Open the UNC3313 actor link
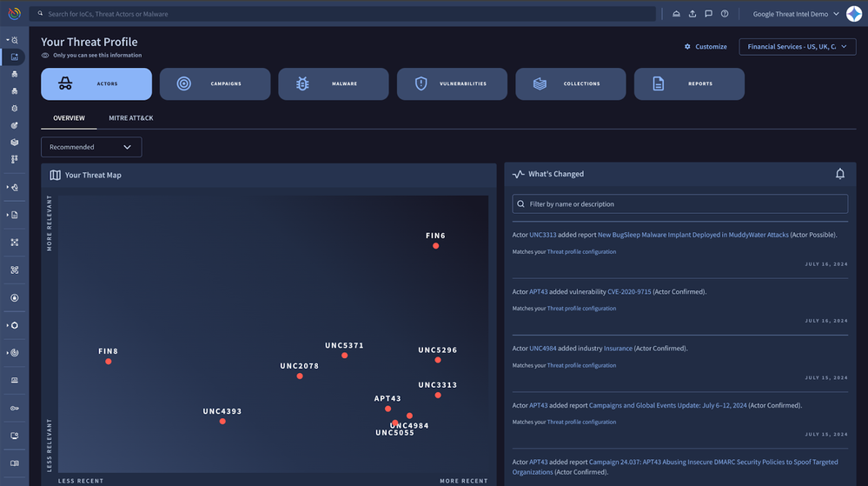This screenshot has height=486, width=868. coord(542,235)
